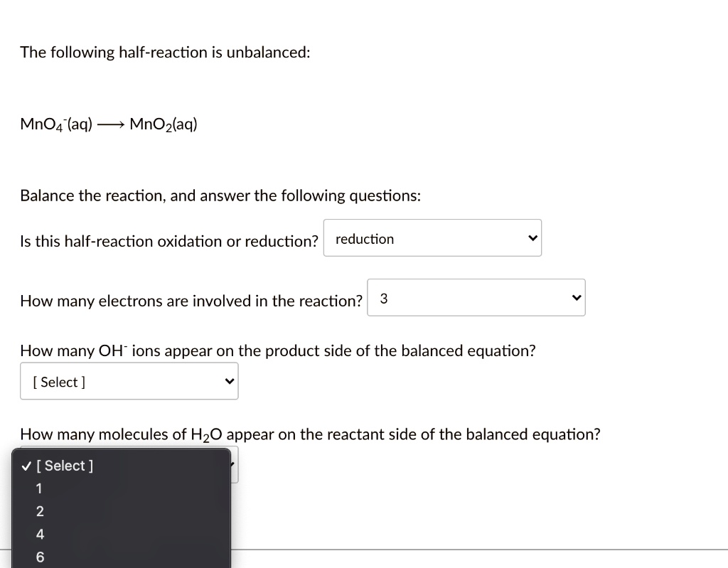The width and height of the screenshot is (728, 568).
Task: Open the electrons count dropdown showing 3
Action: click(x=476, y=297)
